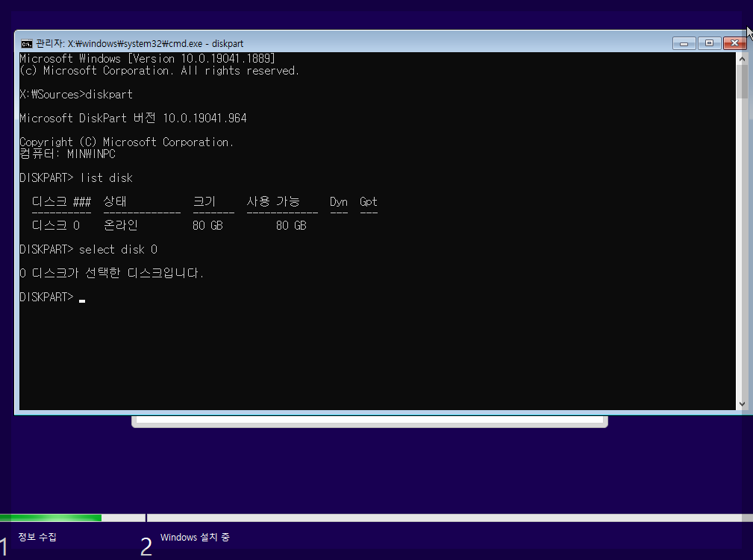The width and height of the screenshot is (753, 560).
Task: Click the scrollbar up arrow in cmd window
Action: point(742,59)
